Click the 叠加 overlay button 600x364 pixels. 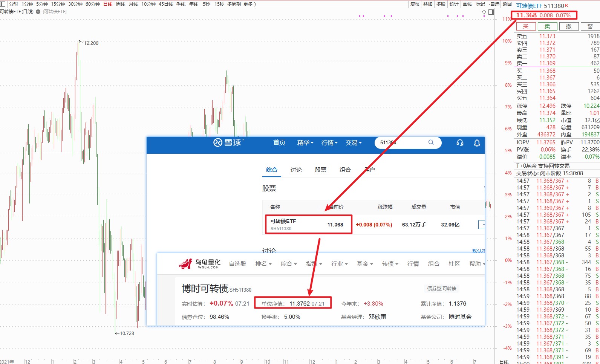pyautogui.click(x=428, y=4)
